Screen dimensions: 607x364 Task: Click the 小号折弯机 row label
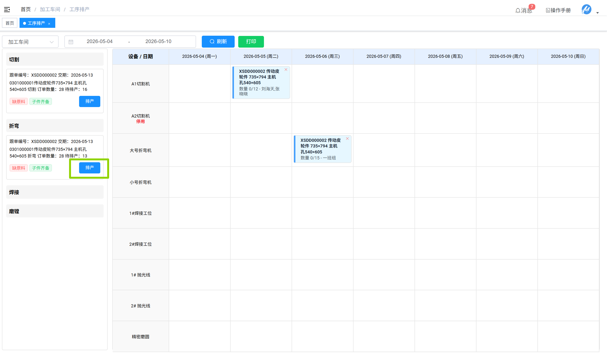141,182
